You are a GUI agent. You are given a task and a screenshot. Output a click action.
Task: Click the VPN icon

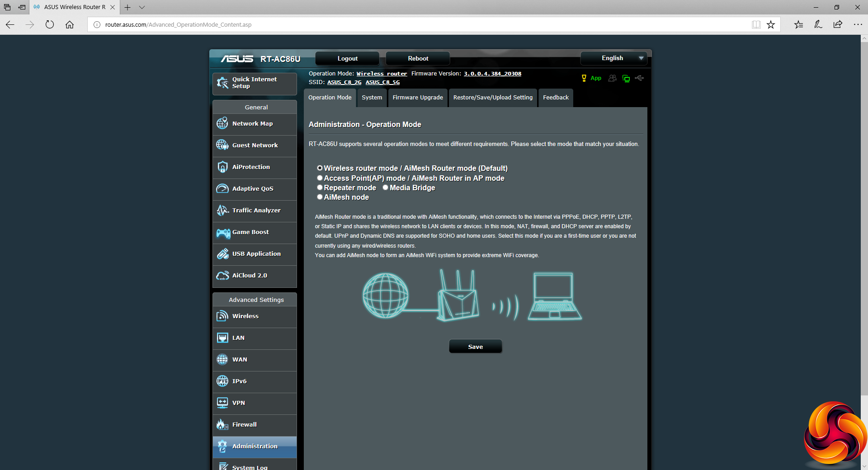click(222, 403)
